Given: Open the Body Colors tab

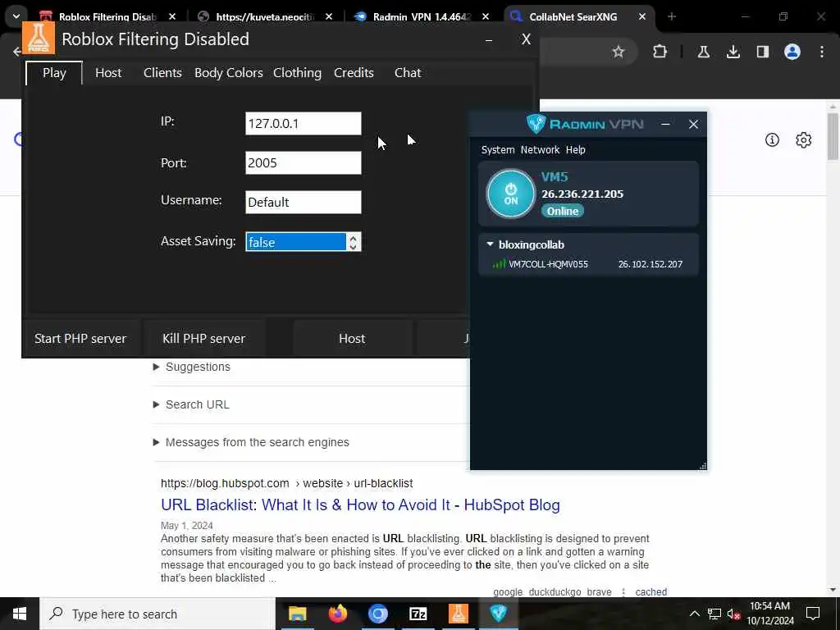Looking at the screenshot, I should (x=229, y=73).
